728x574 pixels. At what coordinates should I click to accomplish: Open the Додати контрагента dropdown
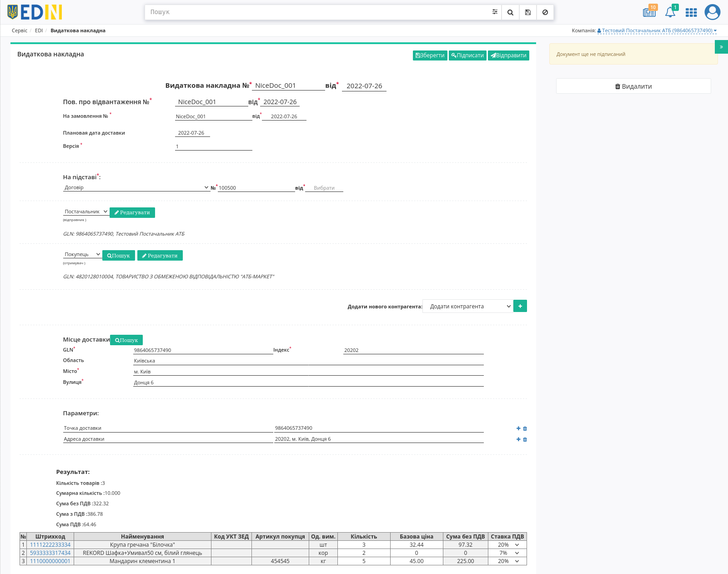click(x=467, y=306)
